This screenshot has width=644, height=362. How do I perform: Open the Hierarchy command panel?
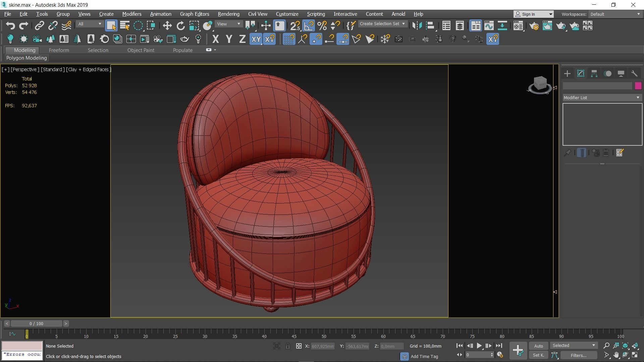pos(594,74)
